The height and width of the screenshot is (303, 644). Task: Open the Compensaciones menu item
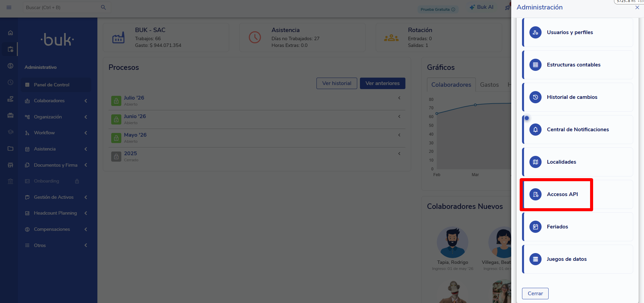[56, 229]
